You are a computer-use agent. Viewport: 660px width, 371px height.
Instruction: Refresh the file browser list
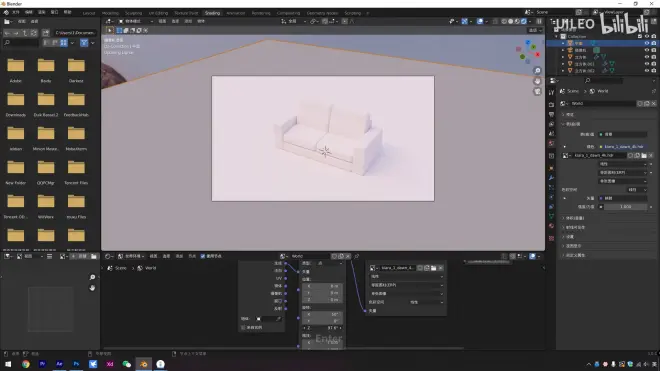(x=34, y=33)
